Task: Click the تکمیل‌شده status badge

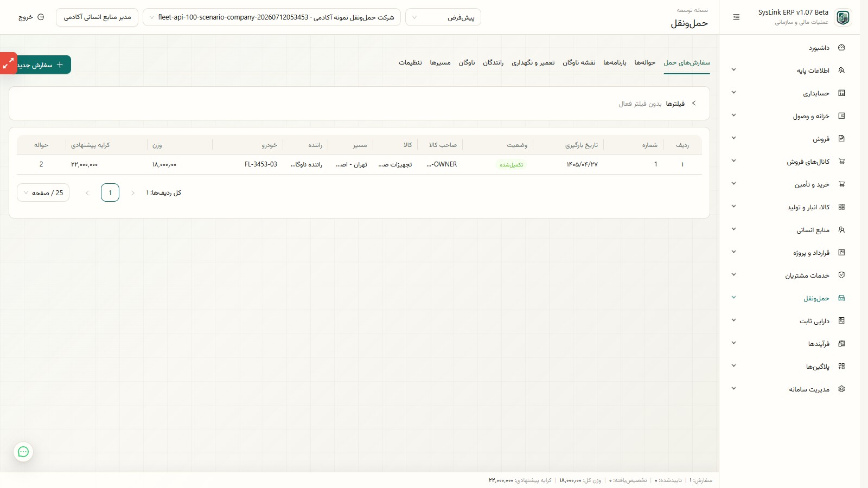Action: coord(511,164)
